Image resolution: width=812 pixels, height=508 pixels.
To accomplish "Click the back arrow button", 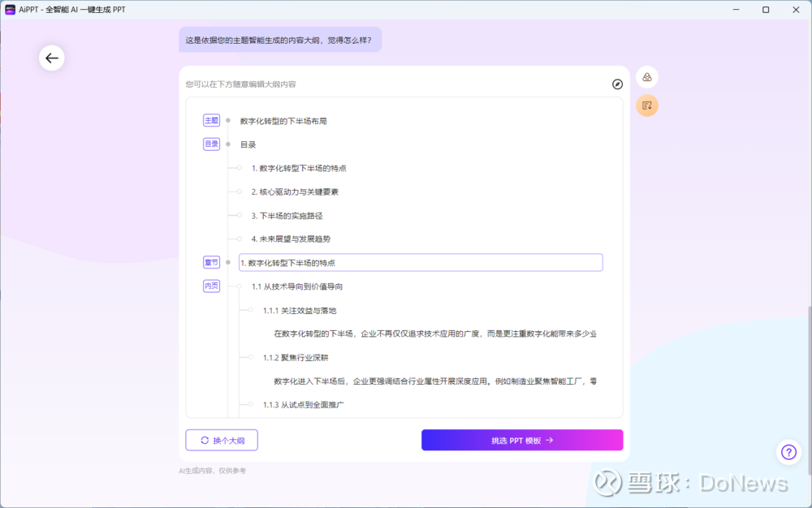I will coord(52,58).
